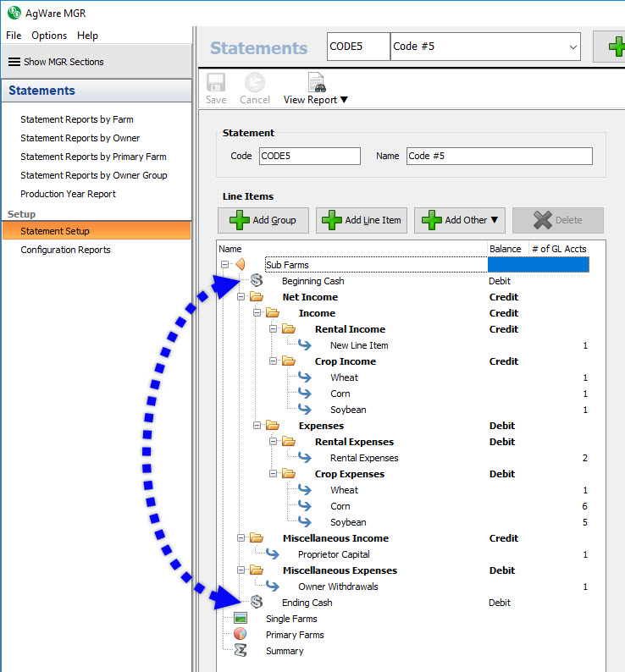Collapse the Sub Farms tree node

click(x=224, y=265)
